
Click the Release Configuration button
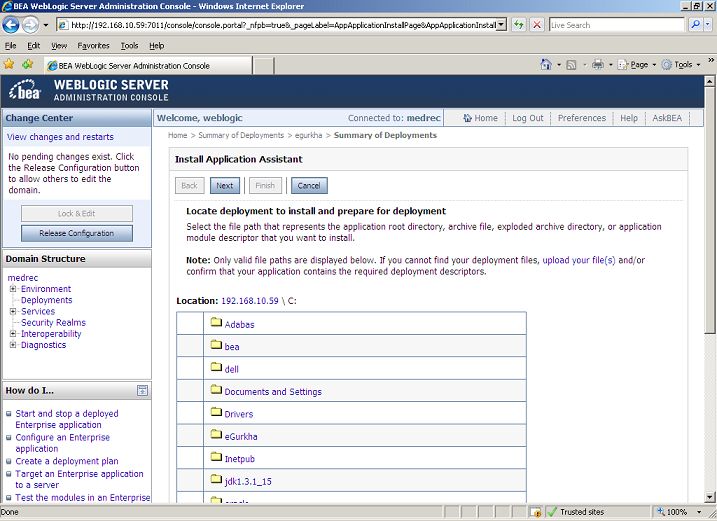point(77,233)
